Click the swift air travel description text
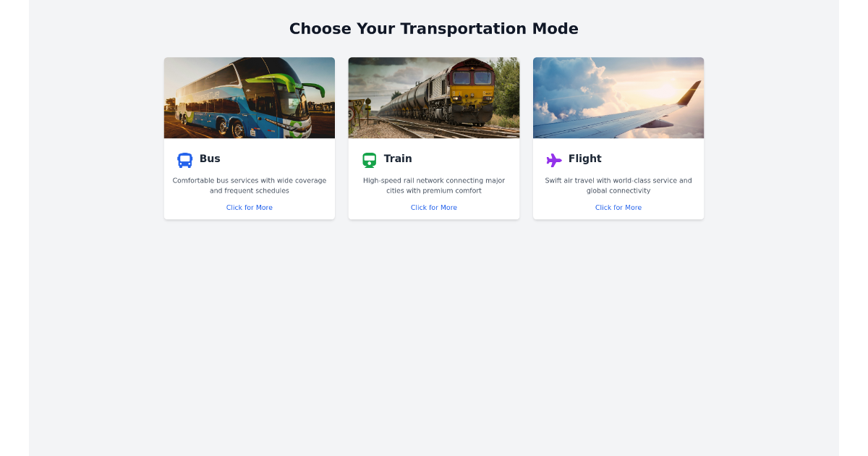Viewport: 868px width, 456px height. 618,185
